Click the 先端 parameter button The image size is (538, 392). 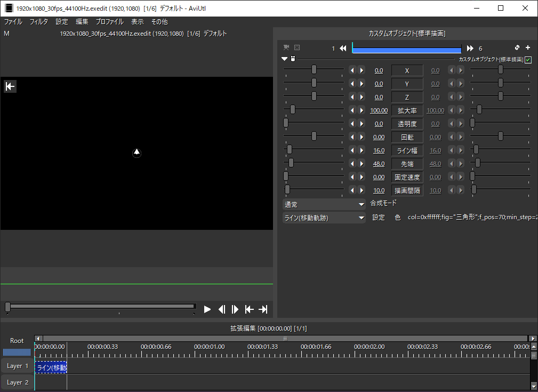point(407,164)
